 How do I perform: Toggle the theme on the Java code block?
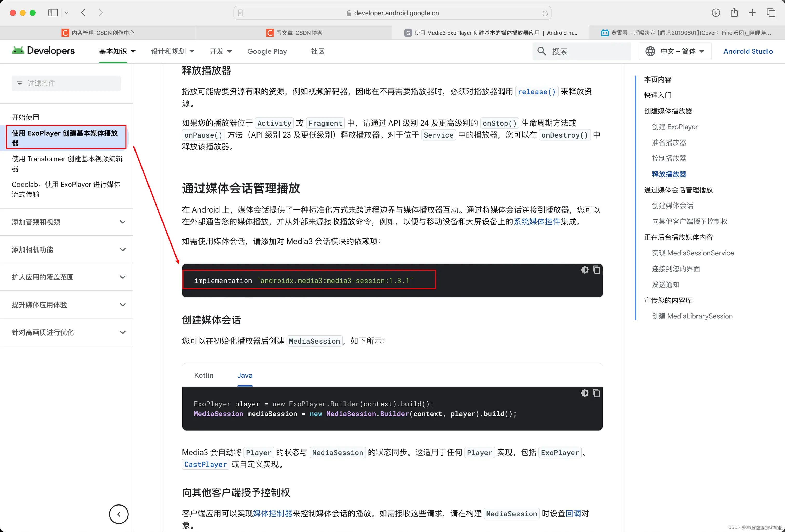[584, 393]
